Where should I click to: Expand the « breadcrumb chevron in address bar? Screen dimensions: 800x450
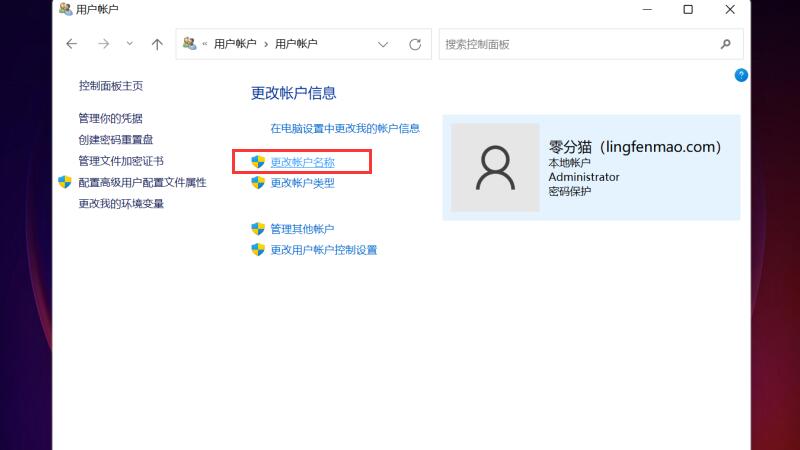click(x=204, y=44)
